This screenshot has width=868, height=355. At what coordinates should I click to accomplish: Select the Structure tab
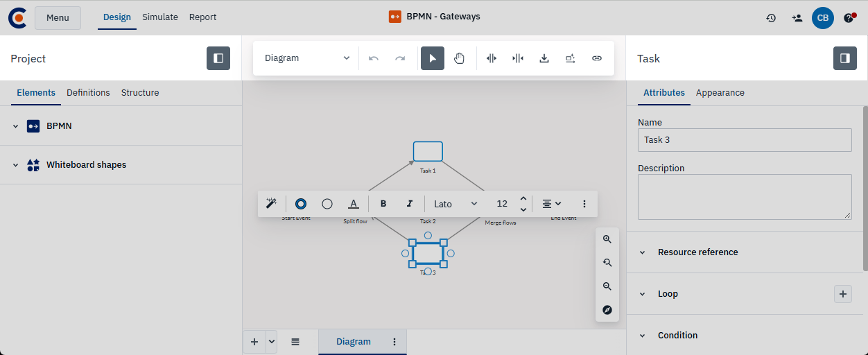[x=140, y=93]
